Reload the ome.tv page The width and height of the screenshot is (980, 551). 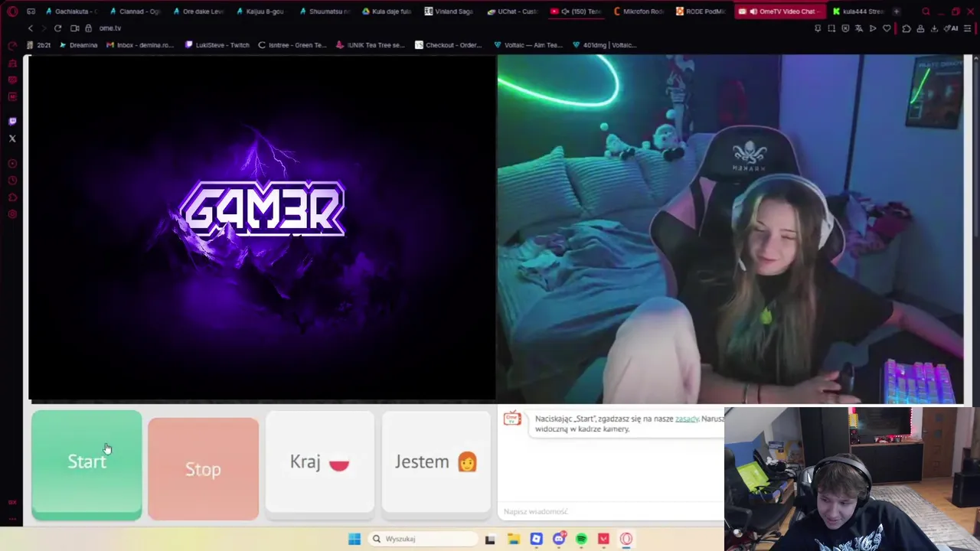pyautogui.click(x=57, y=28)
